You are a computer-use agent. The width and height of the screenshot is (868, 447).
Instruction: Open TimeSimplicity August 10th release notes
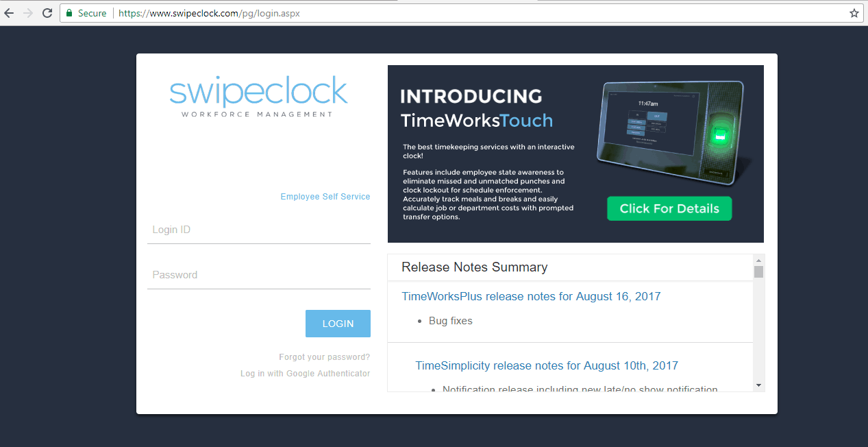pos(547,365)
